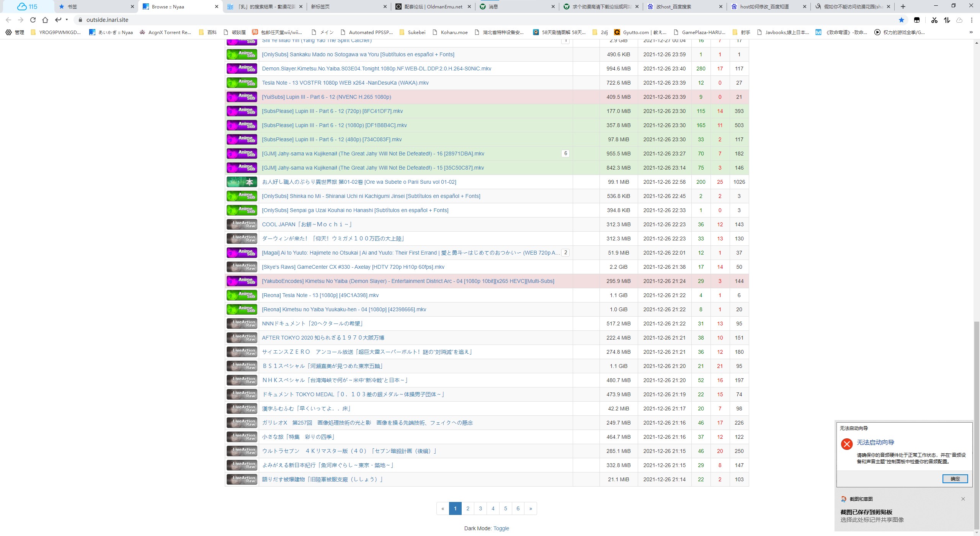Switch to the 改host_百度搜索 tab

[685, 7]
